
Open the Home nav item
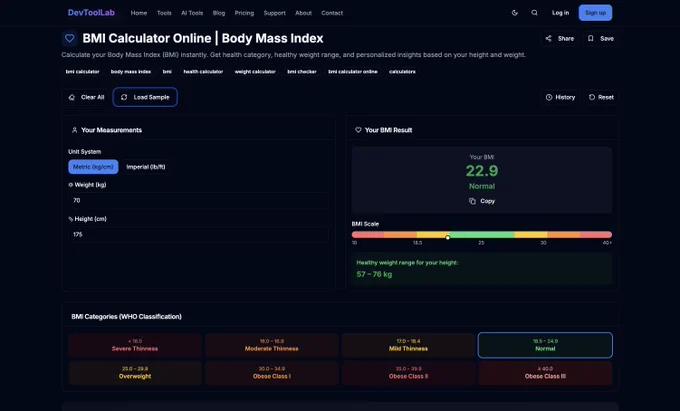pyautogui.click(x=139, y=13)
